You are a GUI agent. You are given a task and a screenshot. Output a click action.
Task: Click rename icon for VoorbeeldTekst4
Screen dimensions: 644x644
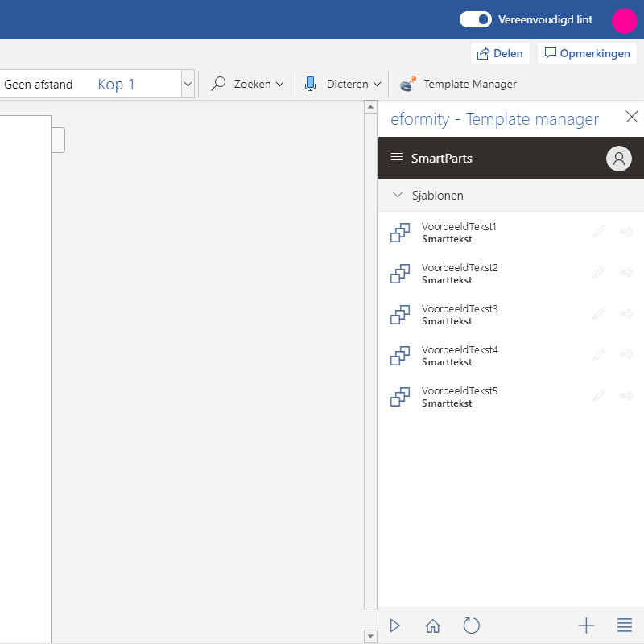coord(626,354)
